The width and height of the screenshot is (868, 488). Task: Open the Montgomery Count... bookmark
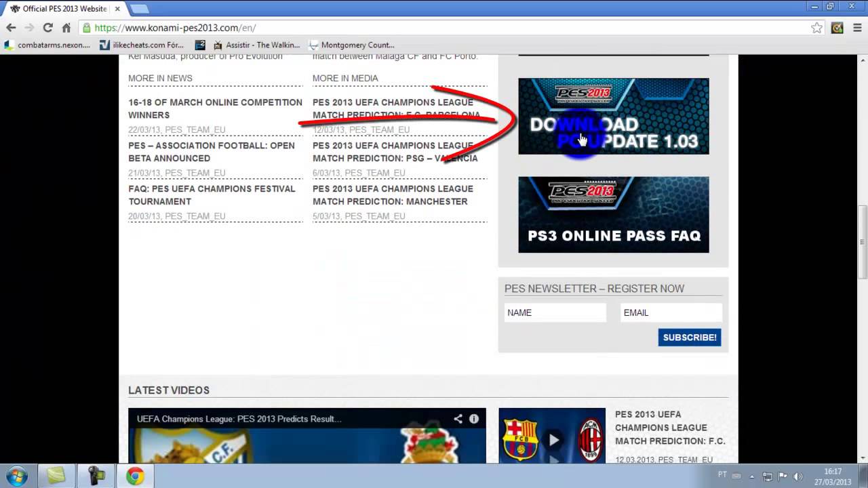tap(351, 45)
